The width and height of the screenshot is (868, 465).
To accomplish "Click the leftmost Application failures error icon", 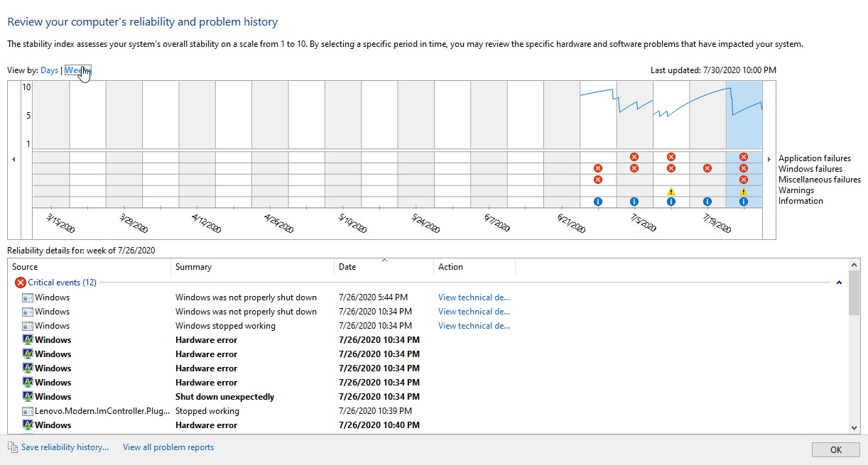I will click(x=634, y=157).
